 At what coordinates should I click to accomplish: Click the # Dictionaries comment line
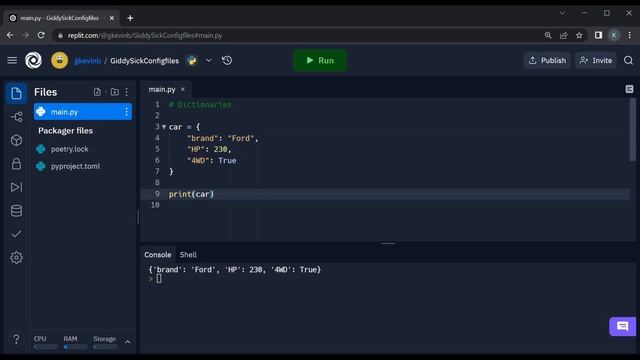pyautogui.click(x=200, y=105)
